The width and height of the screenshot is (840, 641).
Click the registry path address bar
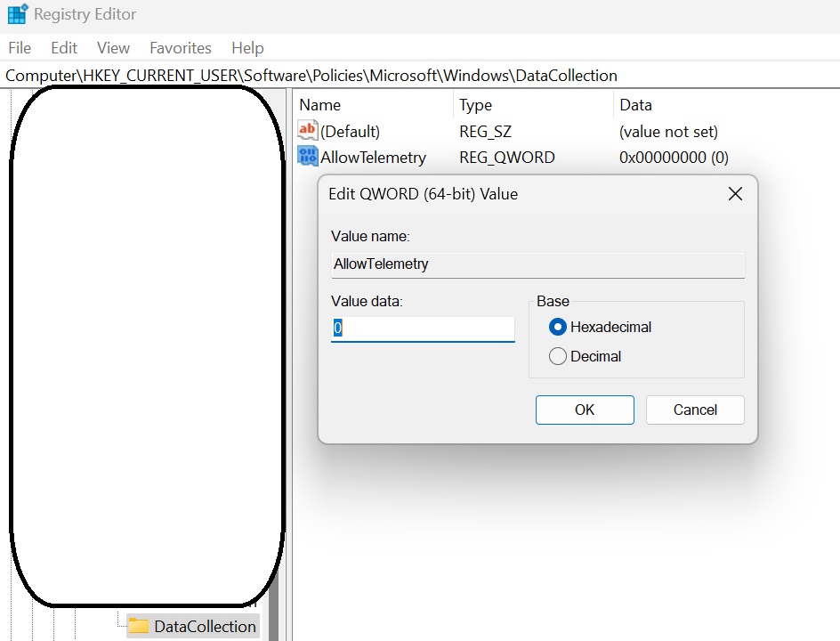tap(420, 75)
